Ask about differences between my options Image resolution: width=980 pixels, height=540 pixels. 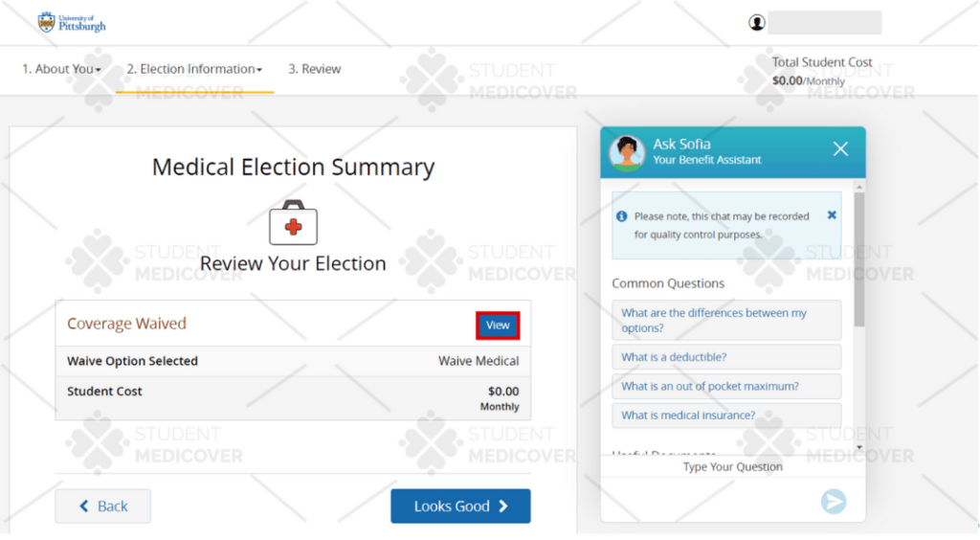(x=726, y=320)
